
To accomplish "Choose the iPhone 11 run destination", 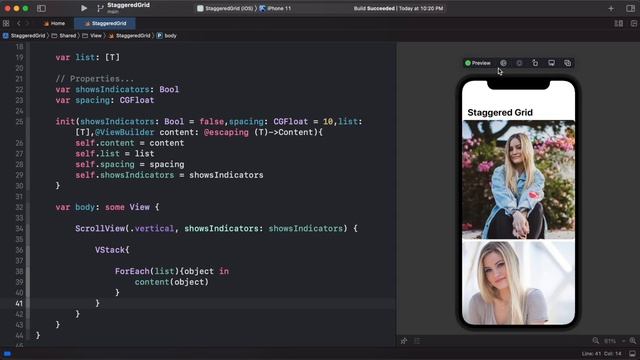I will 276,8.
